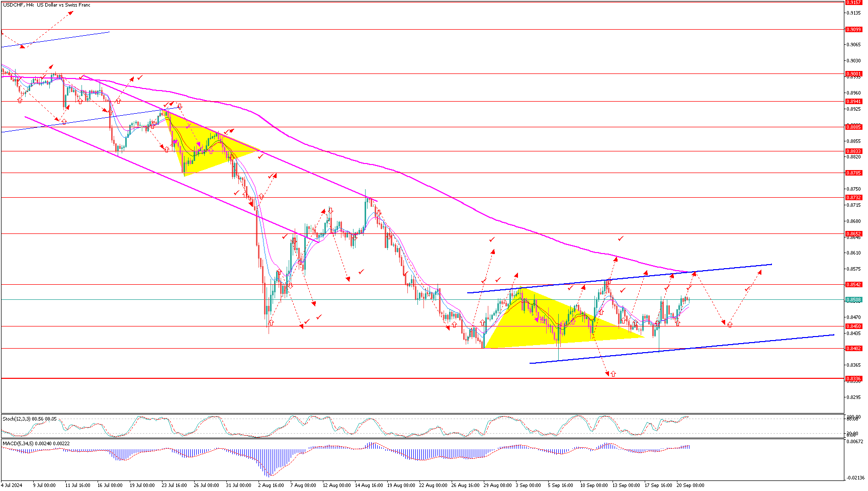Click the 0.8435 price axis value
This screenshot has width=868, height=491.
click(853, 334)
